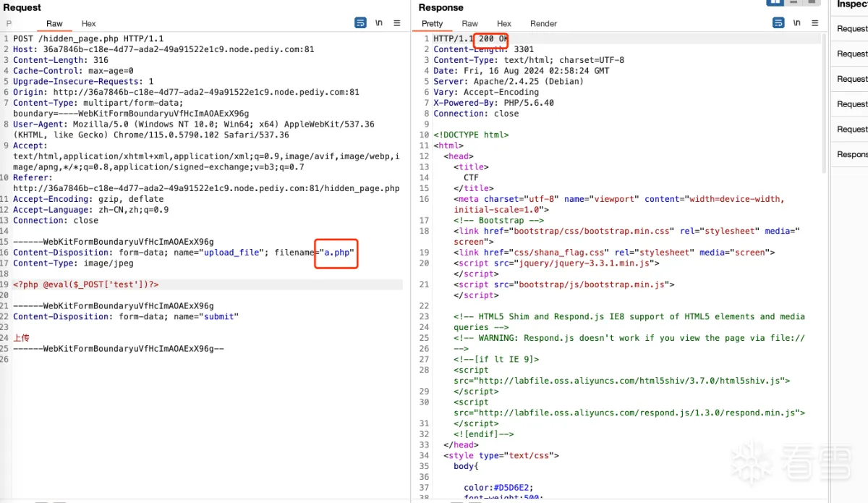This screenshot has height=503, width=868.
Task: Click 'Connection: close' in the request
Action: (56, 221)
